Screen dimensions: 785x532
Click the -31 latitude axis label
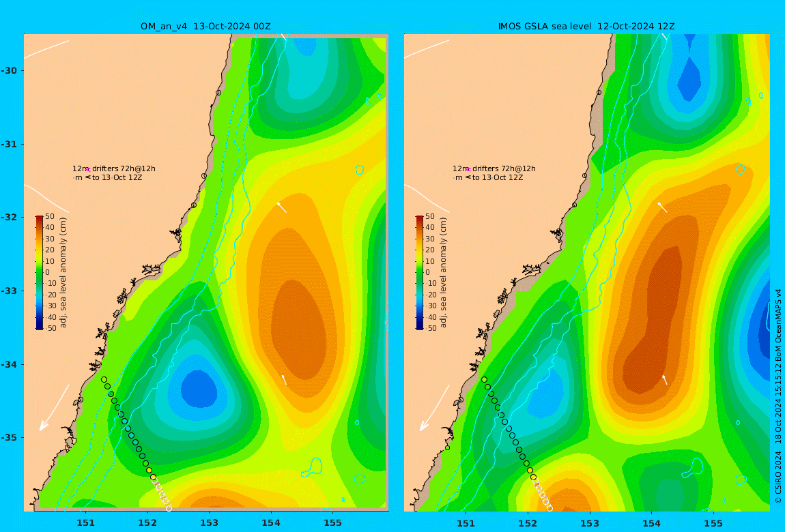(x=9, y=144)
